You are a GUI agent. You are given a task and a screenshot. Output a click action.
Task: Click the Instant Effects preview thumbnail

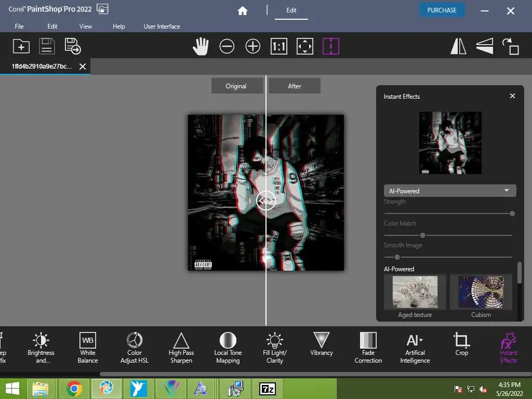point(450,143)
